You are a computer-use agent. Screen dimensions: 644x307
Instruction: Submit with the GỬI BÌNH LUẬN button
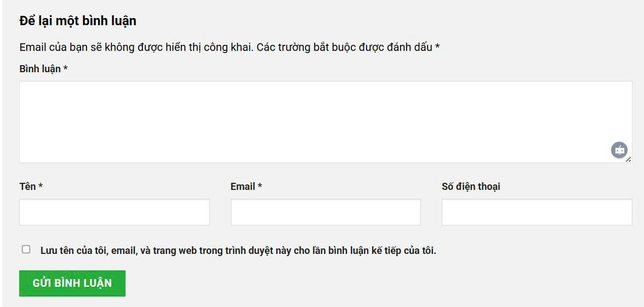coord(72,283)
